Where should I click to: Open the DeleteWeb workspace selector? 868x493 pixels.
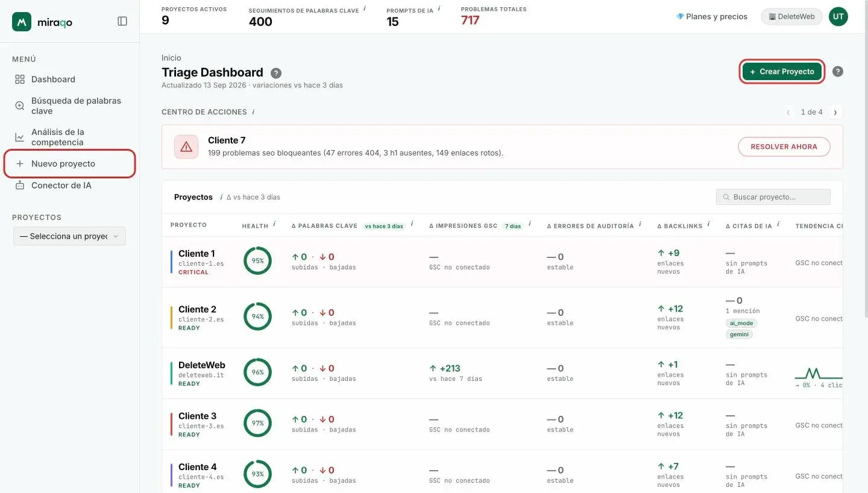(x=791, y=17)
